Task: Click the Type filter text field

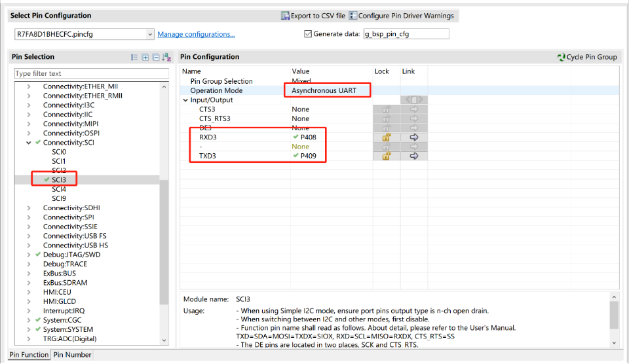Action: point(92,73)
